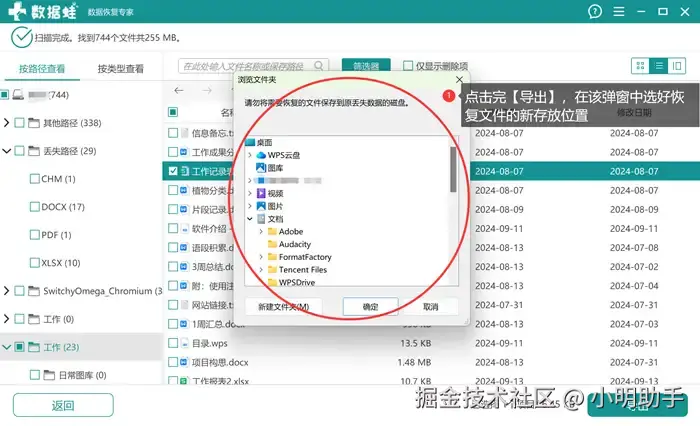
Task: Click the 数据蛙 logo in title bar
Action: [42, 11]
